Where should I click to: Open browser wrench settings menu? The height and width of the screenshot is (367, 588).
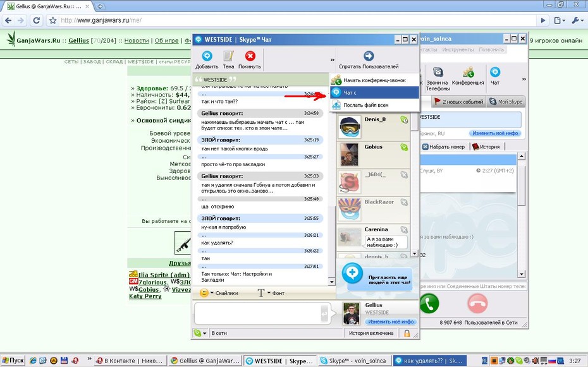577,20
